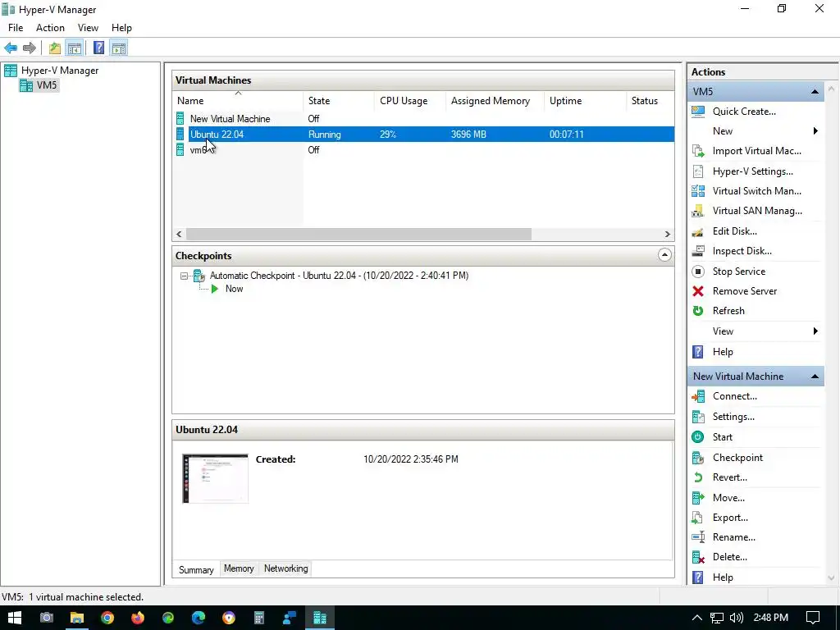Click the Connect icon in Actions
840x630 pixels.
(x=698, y=396)
